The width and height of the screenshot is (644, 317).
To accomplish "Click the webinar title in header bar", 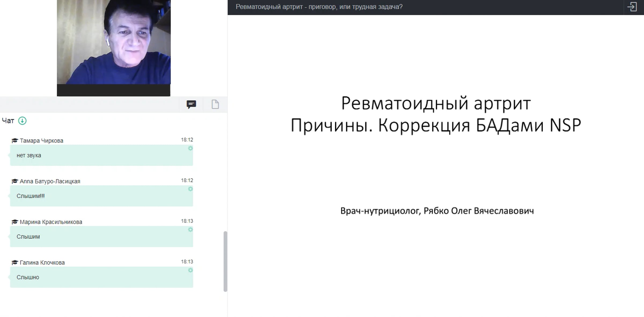I will (319, 7).
